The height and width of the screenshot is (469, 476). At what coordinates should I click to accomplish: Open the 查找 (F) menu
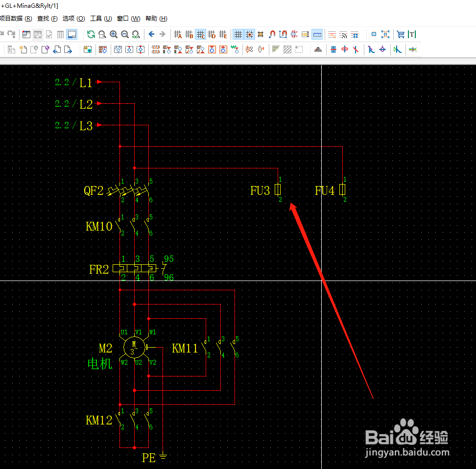tap(48, 19)
